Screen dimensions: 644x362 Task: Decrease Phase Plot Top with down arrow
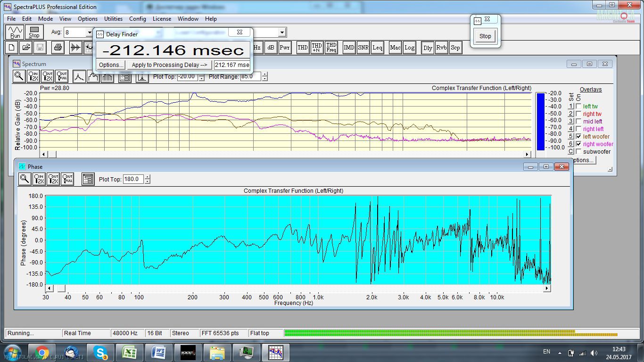[148, 181]
